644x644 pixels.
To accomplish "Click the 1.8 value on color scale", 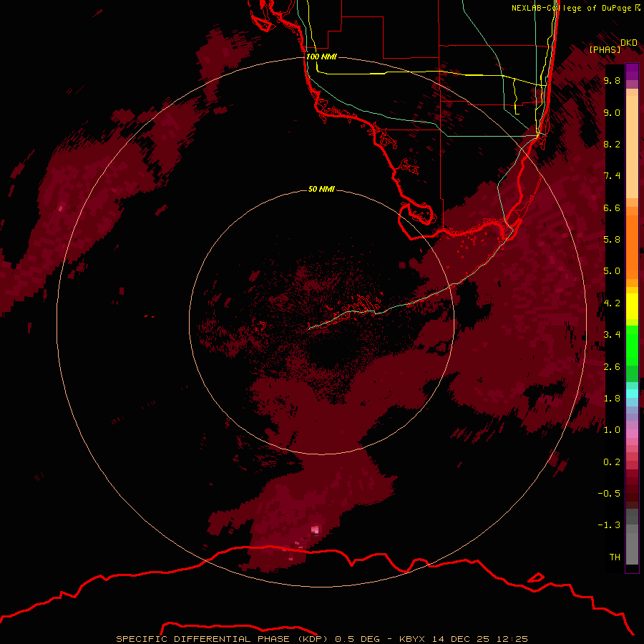I will click(x=612, y=399).
